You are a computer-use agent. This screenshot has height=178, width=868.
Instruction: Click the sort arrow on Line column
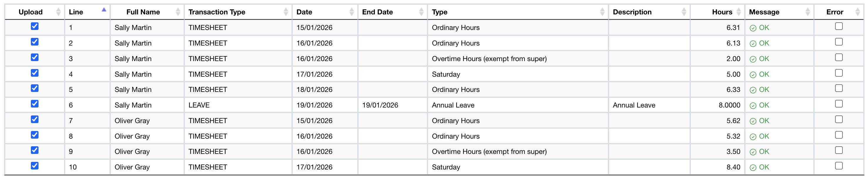pyautogui.click(x=104, y=10)
